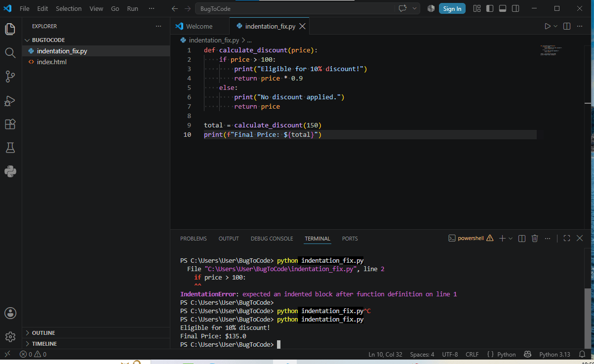The image size is (594, 364).
Task: Open the Explorer view in activity bar
Action: 10,29
